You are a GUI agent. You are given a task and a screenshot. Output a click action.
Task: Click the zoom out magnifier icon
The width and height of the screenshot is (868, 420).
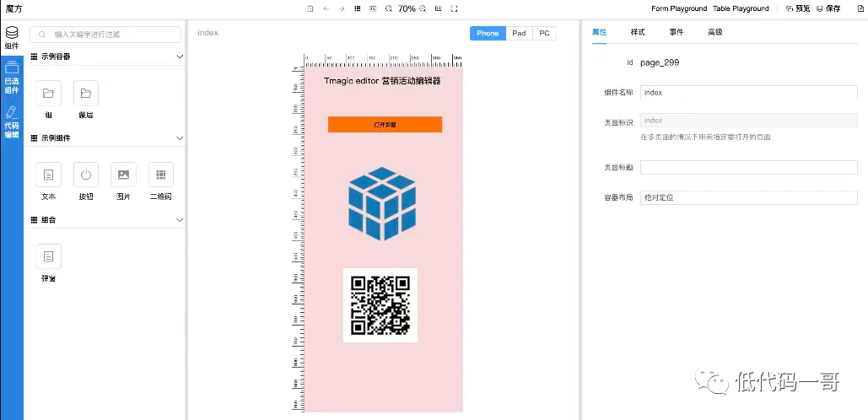pos(389,8)
